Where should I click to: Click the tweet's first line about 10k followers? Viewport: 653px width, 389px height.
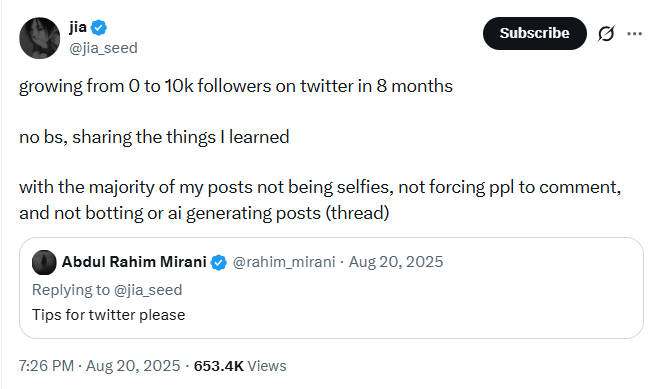(236, 86)
